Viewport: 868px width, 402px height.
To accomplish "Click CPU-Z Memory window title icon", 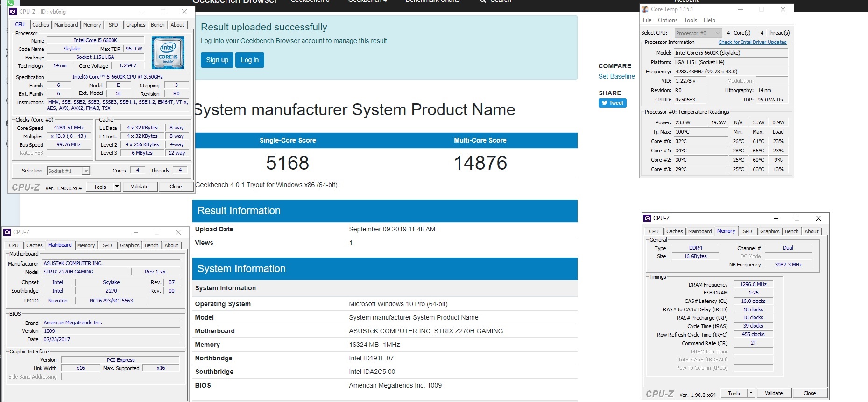I will 647,218.
